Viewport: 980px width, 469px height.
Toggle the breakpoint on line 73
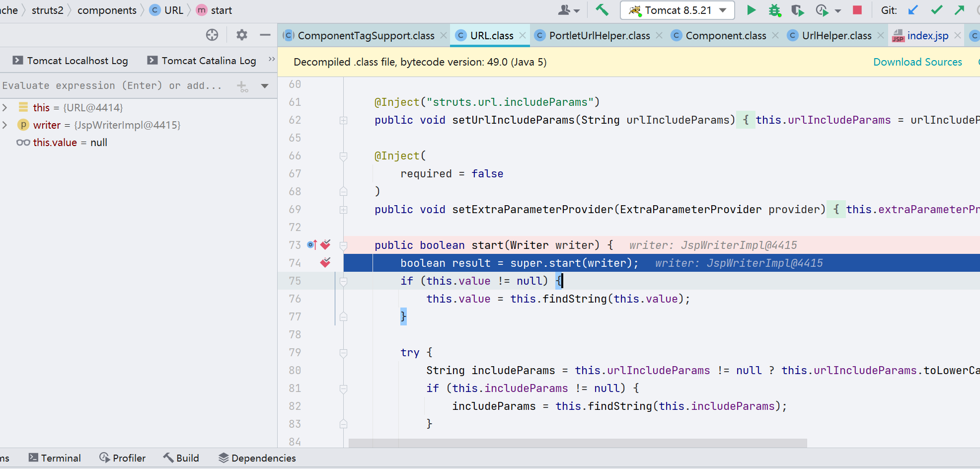point(325,245)
